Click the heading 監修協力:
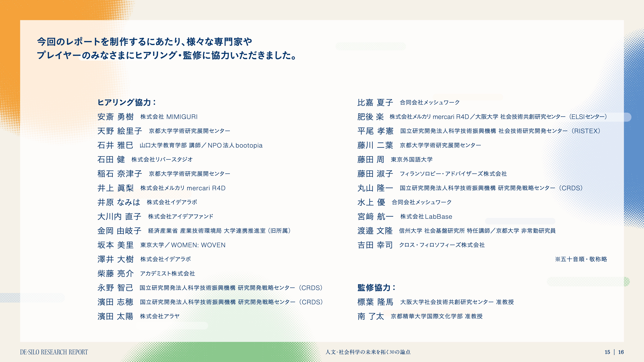Image resolution: width=644 pixels, height=362 pixels. pyautogui.click(x=377, y=288)
